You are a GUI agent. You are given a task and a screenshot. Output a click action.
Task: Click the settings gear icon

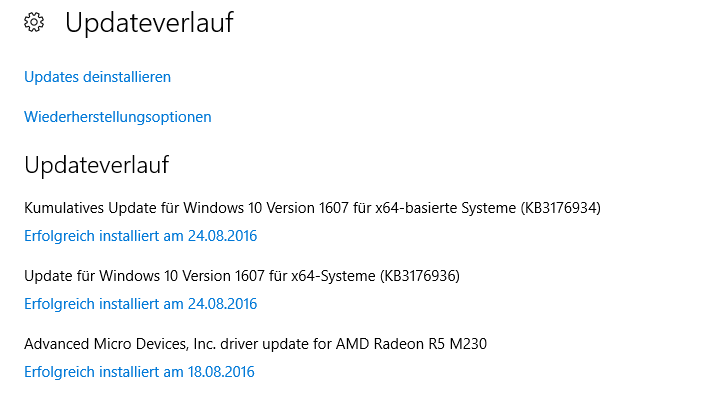(x=34, y=22)
